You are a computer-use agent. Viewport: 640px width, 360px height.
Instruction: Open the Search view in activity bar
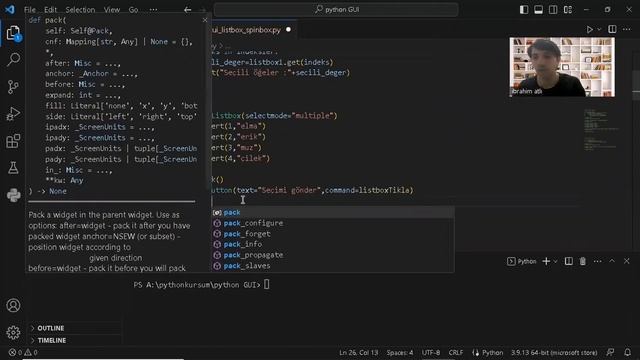coord(13,60)
